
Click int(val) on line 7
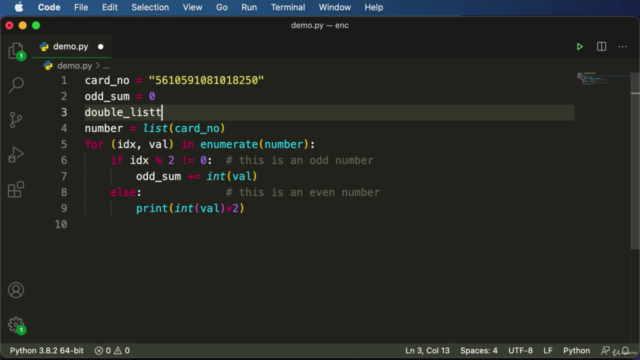(232, 176)
